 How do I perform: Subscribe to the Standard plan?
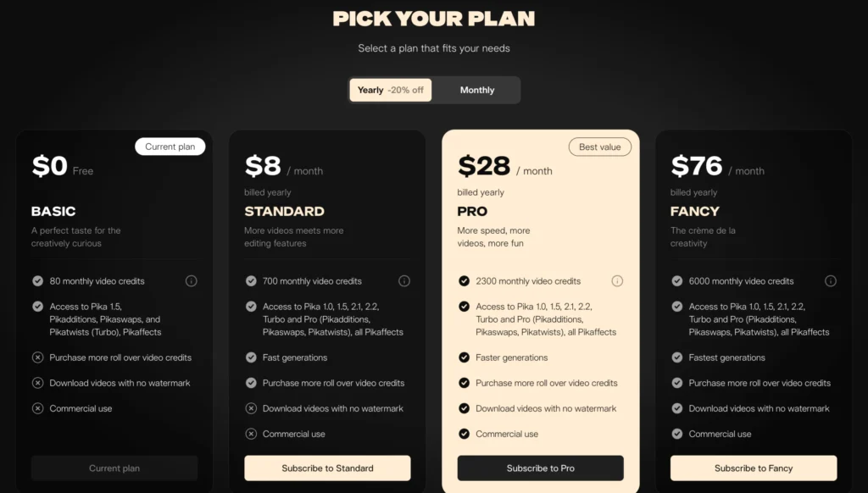[327, 468]
